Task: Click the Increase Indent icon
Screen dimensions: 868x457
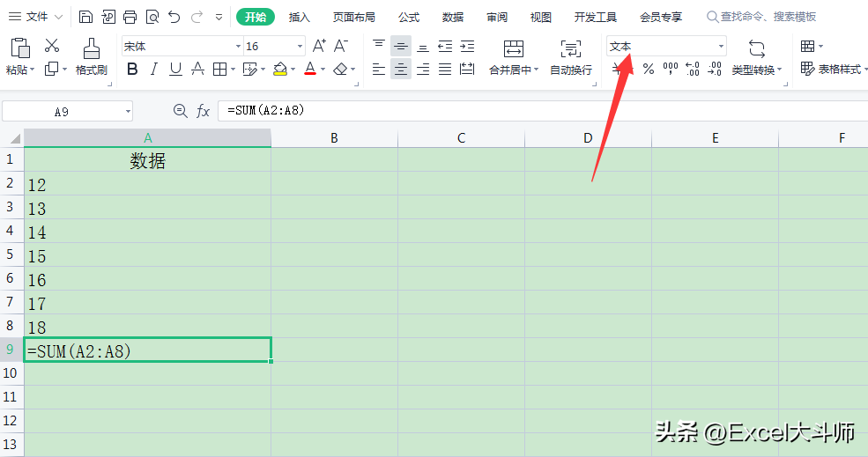Action: click(x=467, y=46)
